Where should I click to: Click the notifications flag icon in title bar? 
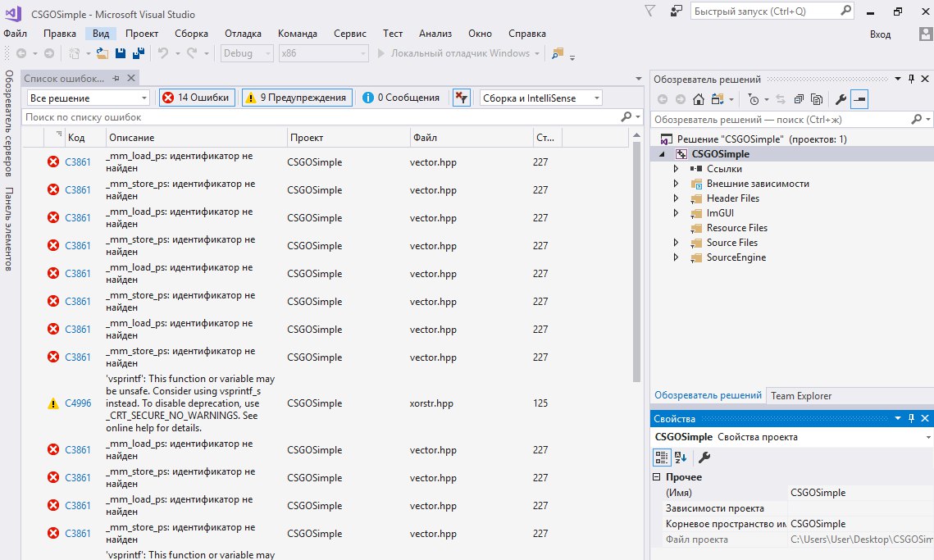coord(649,11)
